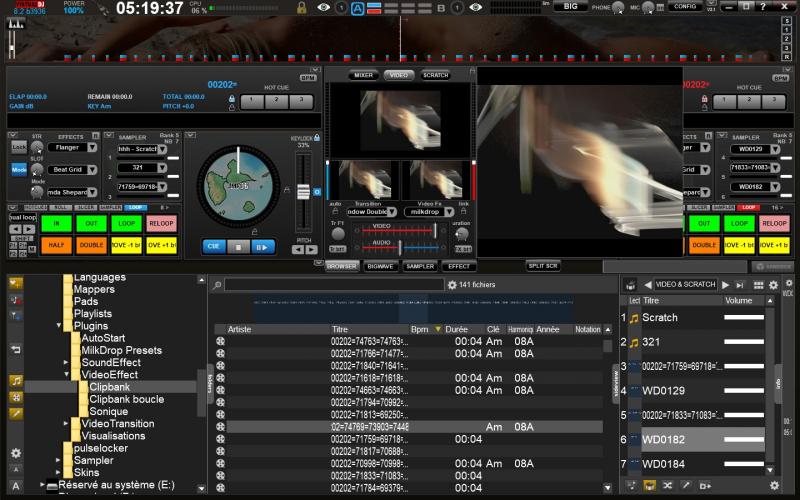Open the BIGWAVE tab
This screenshot has height=500, width=800.
coord(380,266)
